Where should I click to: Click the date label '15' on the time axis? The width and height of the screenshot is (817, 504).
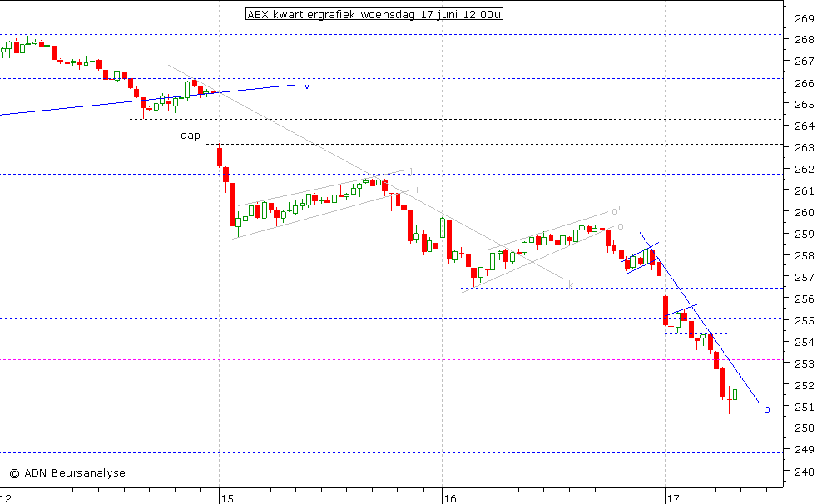[x=227, y=499]
